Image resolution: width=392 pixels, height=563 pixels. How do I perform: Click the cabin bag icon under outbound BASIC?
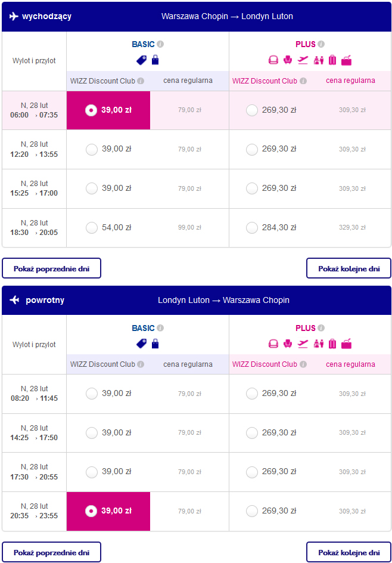[155, 60]
